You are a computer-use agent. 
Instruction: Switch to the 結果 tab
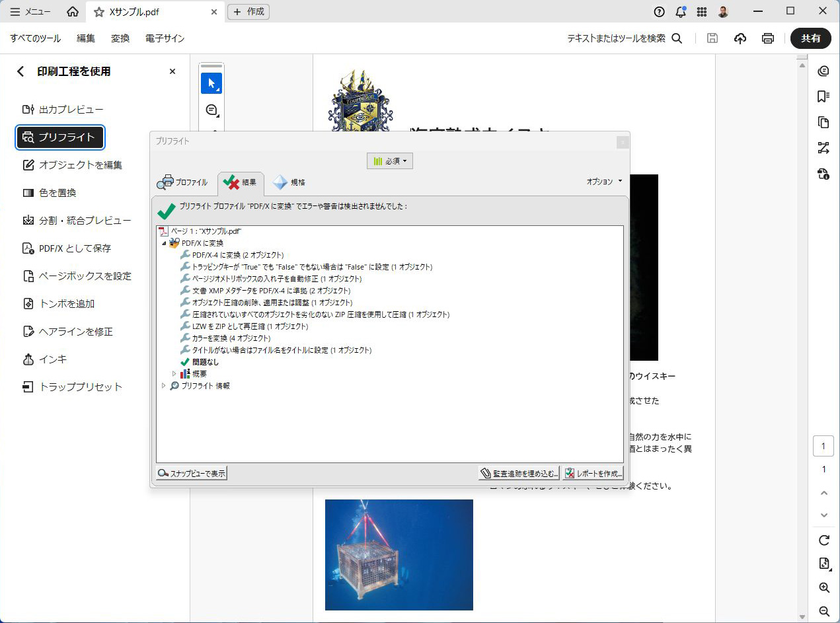click(x=241, y=182)
